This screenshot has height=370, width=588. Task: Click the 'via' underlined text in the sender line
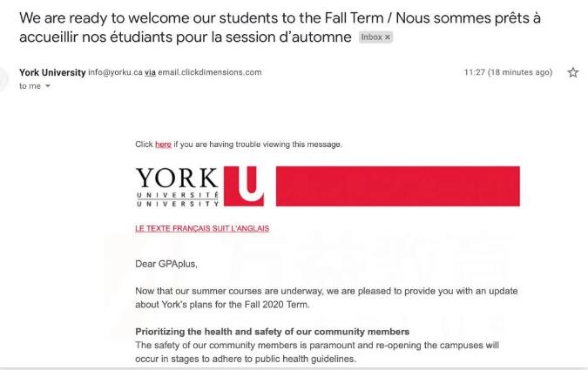tap(150, 72)
